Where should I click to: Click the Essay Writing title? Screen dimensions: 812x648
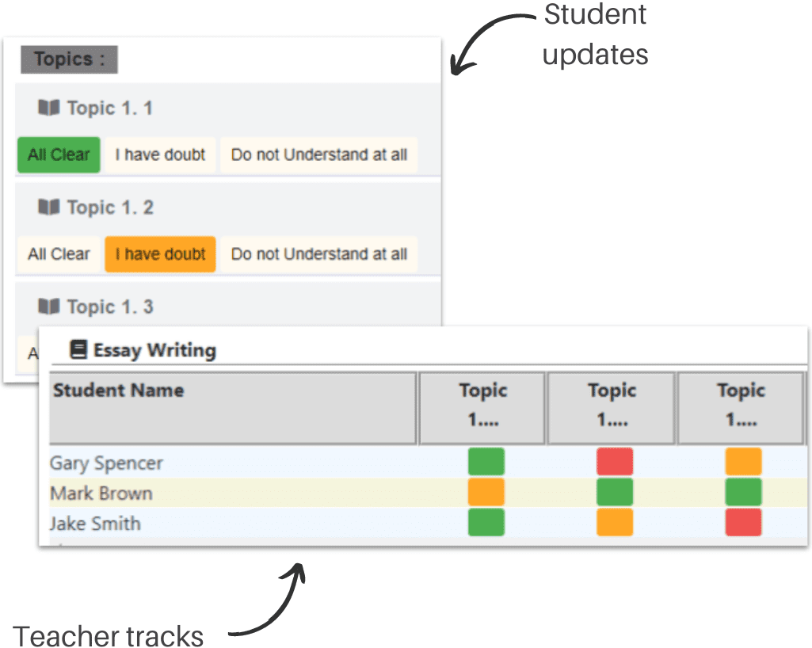click(154, 350)
